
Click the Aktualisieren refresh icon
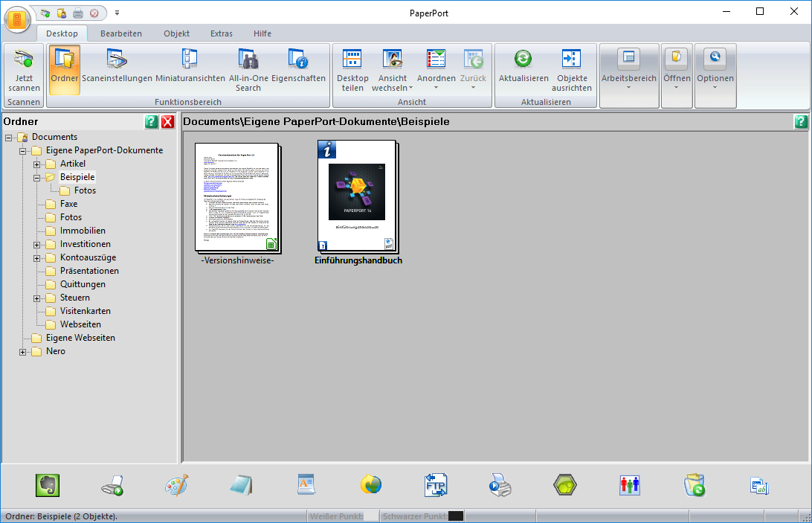click(x=523, y=60)
